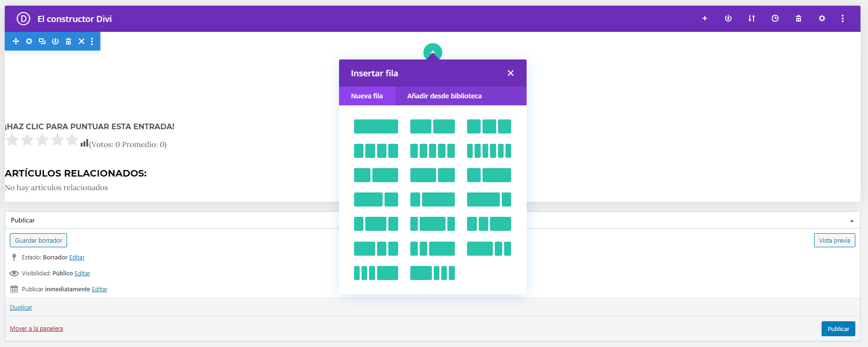Select 1/3 plus 2/3 column layout
Image resolution: width=868 pixels, height=347 pixels.
(489, 175)
